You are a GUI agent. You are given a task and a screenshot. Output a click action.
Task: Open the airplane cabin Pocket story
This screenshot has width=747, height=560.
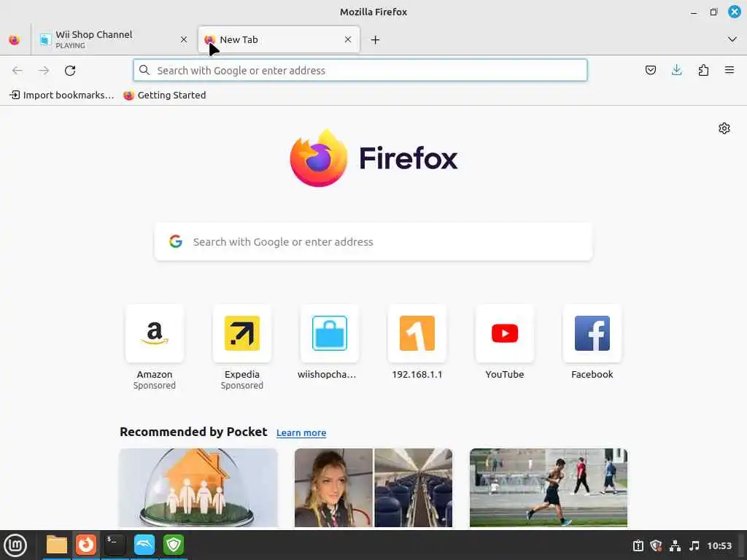[x=373, y=488]
